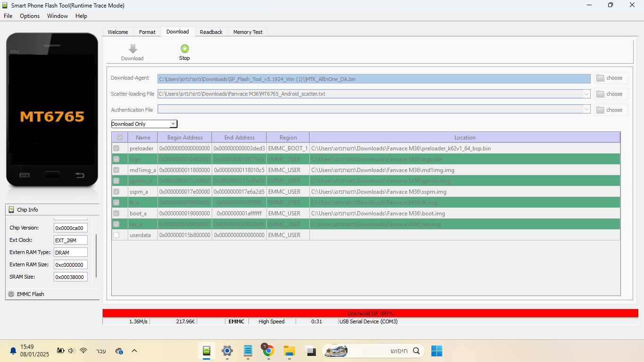This screenshot has height=362, width=644.
Task: Toggle the lk_a partition checkbox
Action: click(116, 203)
